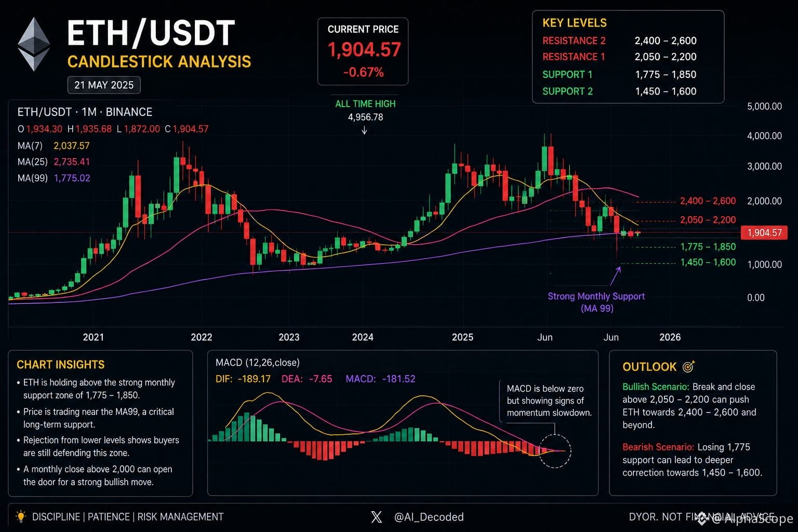Click the 1,000.00 price axis label

764,264
